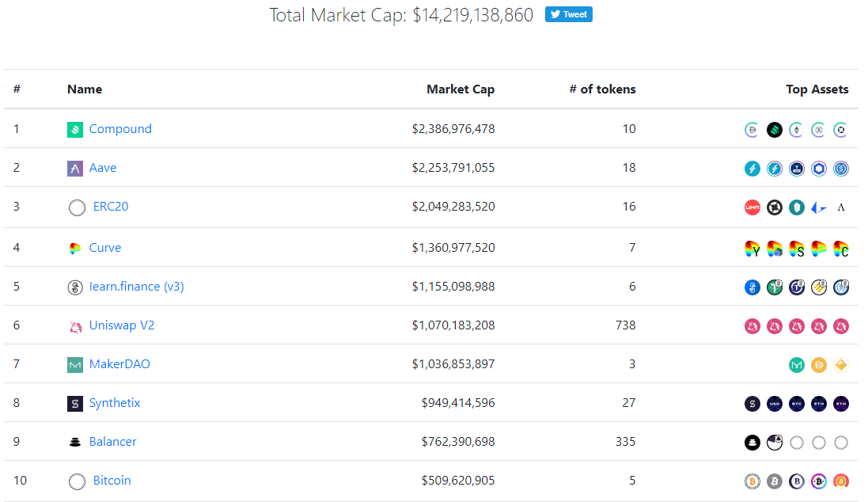This screenshot has width=868, height=502.
Task: Click the purple Aave logo beside its name
Action: (75, 169)
